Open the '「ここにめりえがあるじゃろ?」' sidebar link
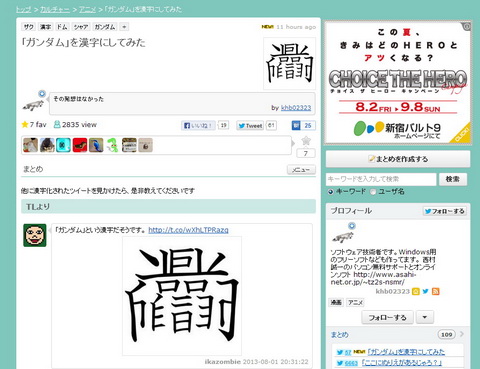The height and width of the screenshot is (369, 480). click(x=402, y=363)
